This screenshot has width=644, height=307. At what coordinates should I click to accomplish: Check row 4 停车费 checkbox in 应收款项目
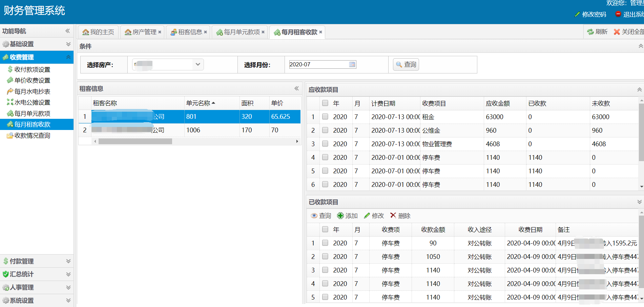point(325,157)
